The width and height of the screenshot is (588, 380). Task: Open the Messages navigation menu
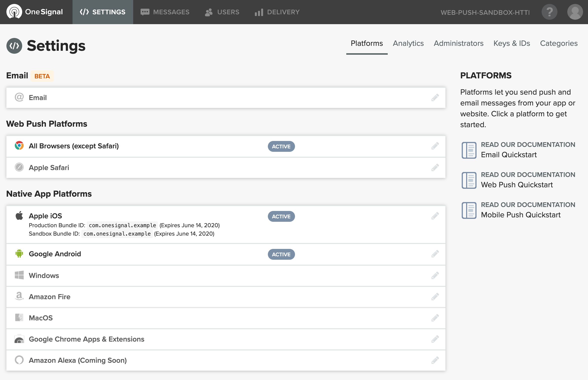coord(165,12)
